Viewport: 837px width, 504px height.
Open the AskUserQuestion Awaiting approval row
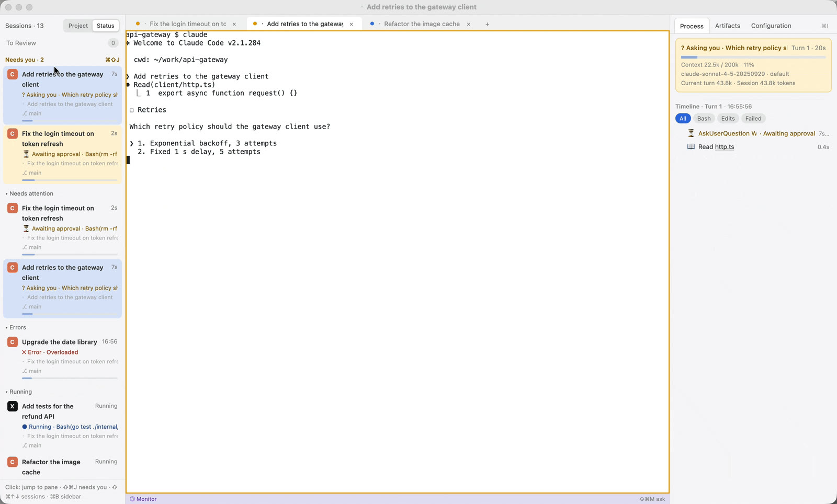point(753,133)
